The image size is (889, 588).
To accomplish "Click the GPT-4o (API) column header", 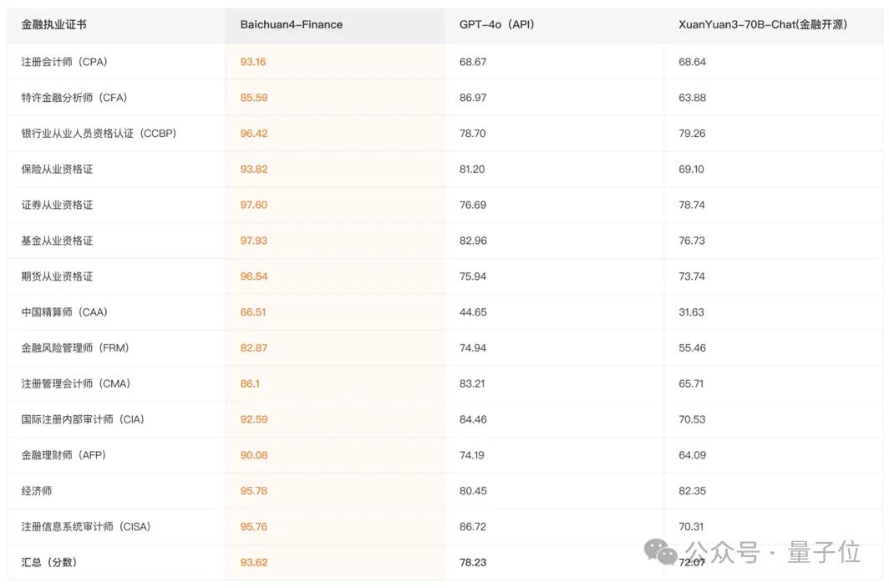I will click(x=496, y=24).
